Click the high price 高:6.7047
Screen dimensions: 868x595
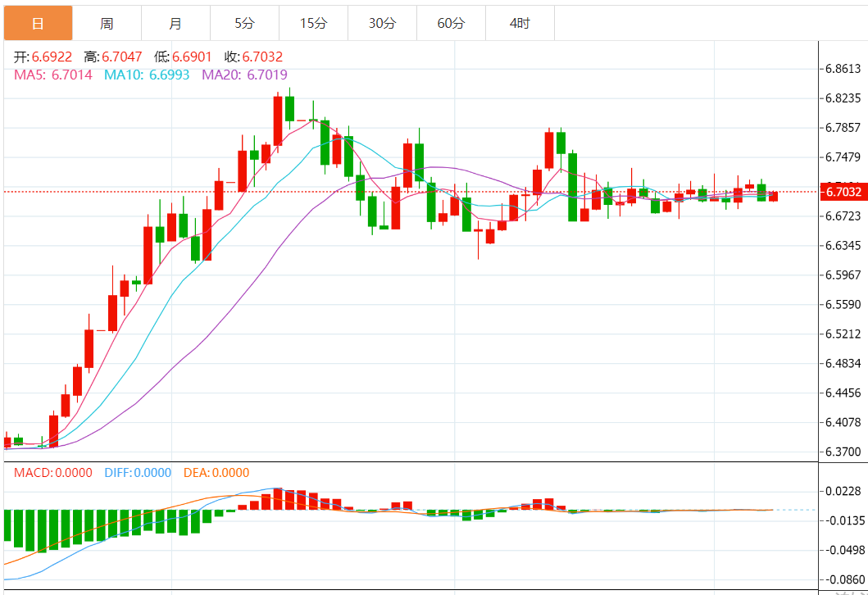pos(113,57)
